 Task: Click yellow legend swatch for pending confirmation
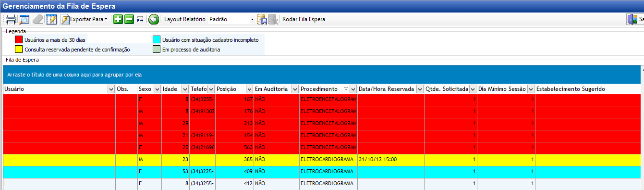click(x=19, y=49)
